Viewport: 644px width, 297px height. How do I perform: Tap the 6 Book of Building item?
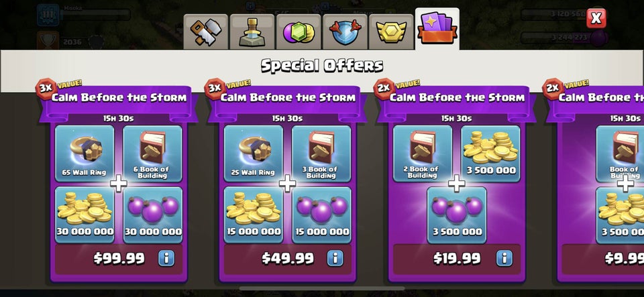click(x=152, y=154)
